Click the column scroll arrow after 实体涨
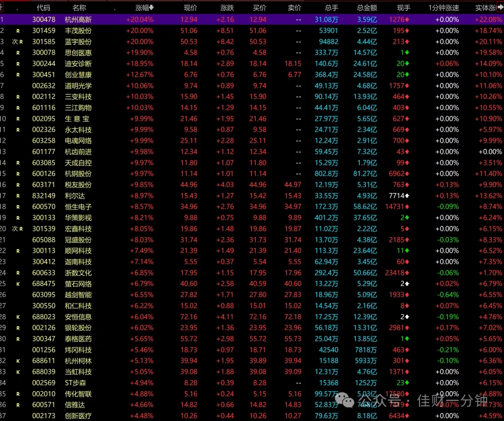The height and width of the screenshot is (421, 504). [x=500, y=7]
